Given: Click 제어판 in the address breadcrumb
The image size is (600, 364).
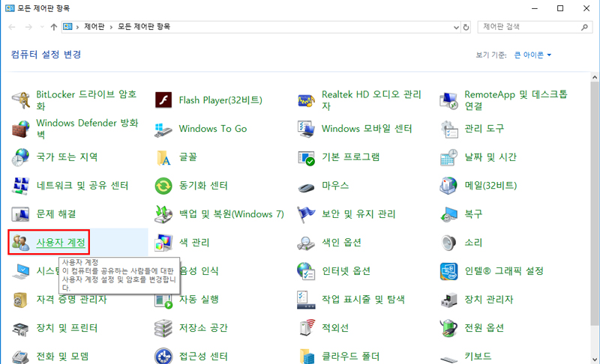Looking at the screenshot, I should pyautogui.click(x=94, y=27).
